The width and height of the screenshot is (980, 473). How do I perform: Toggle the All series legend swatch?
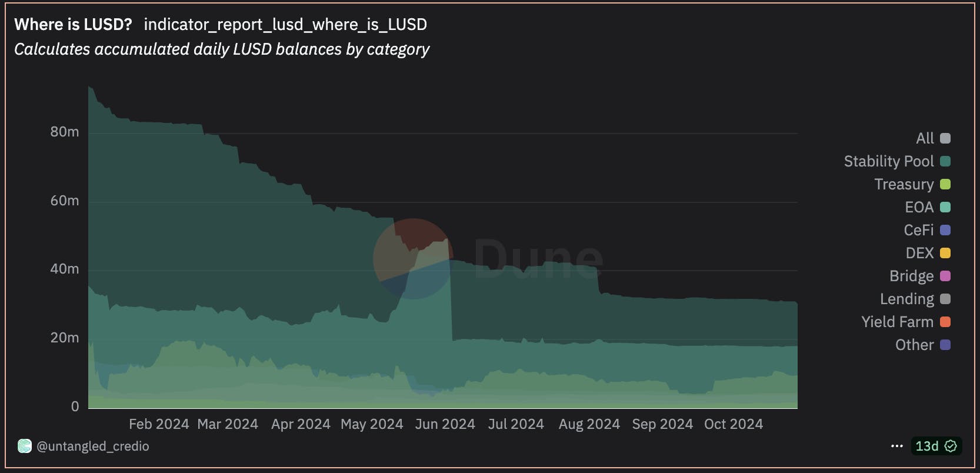945,138
